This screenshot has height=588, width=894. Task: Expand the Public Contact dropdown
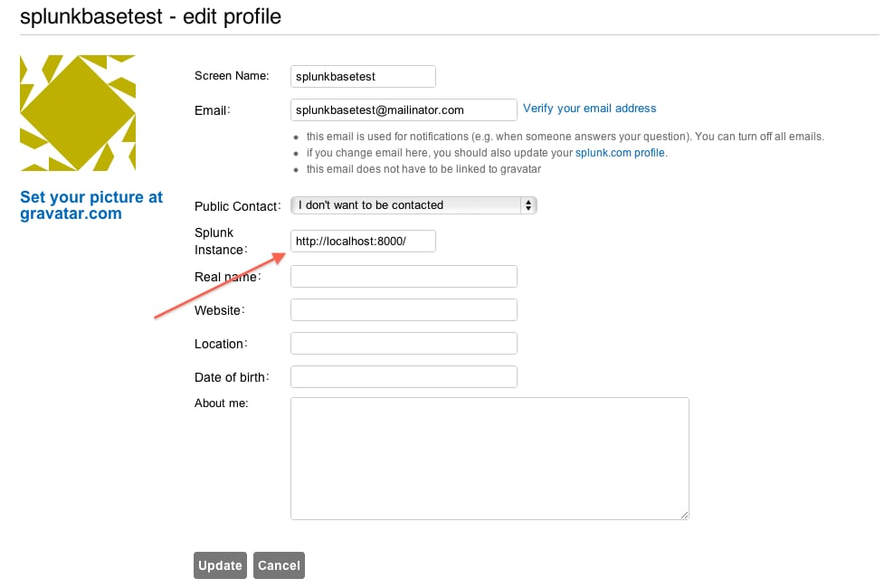coord(414,205)
